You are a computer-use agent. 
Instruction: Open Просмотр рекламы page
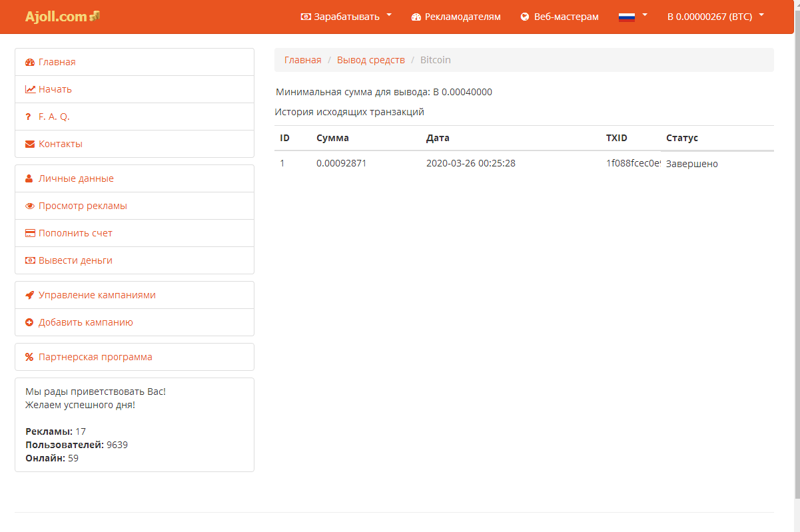pos(135,206)
